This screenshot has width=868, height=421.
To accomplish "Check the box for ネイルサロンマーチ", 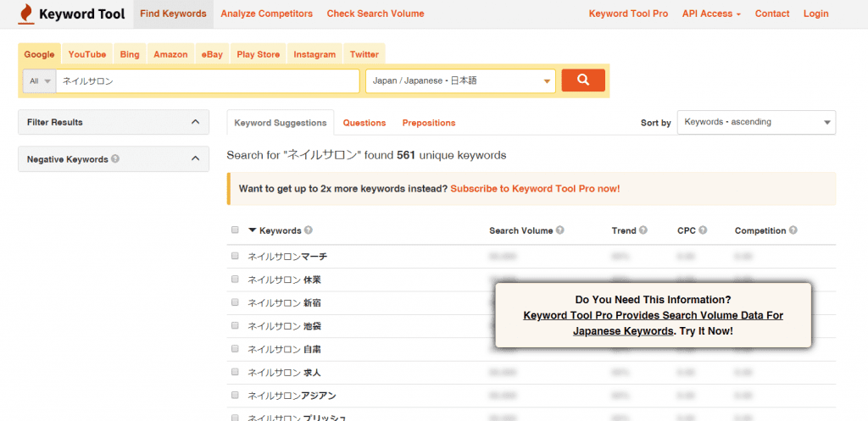I will (x=235, y=256).
